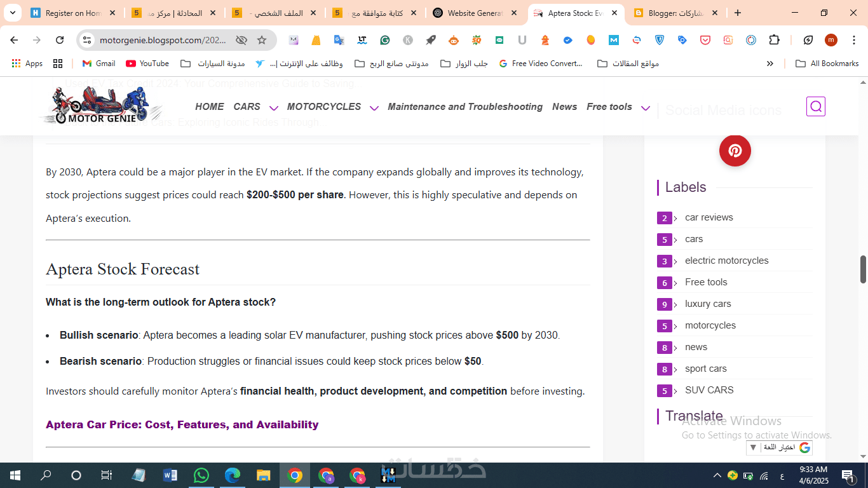Open the sport cars label
Image resolution: width=868 pixels, height=488 pixels.
coord(706,369)
